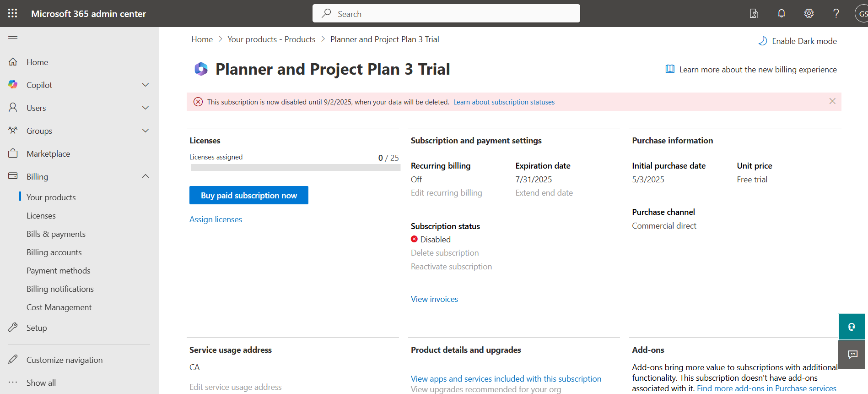Click the licenses assigned progress bar

(x=295, y=168)
